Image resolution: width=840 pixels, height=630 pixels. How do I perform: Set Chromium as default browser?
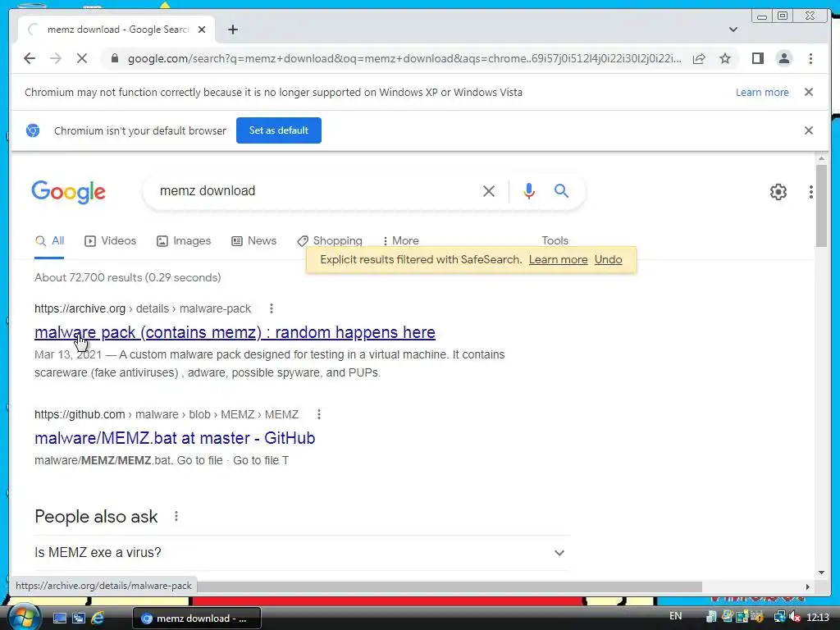pos(279,130)
